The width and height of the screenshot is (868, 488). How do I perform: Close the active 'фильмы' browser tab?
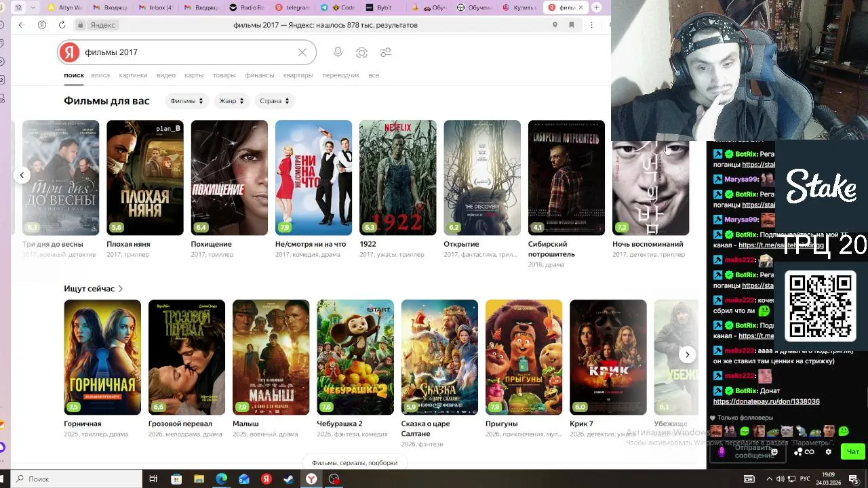coord(580,7)
